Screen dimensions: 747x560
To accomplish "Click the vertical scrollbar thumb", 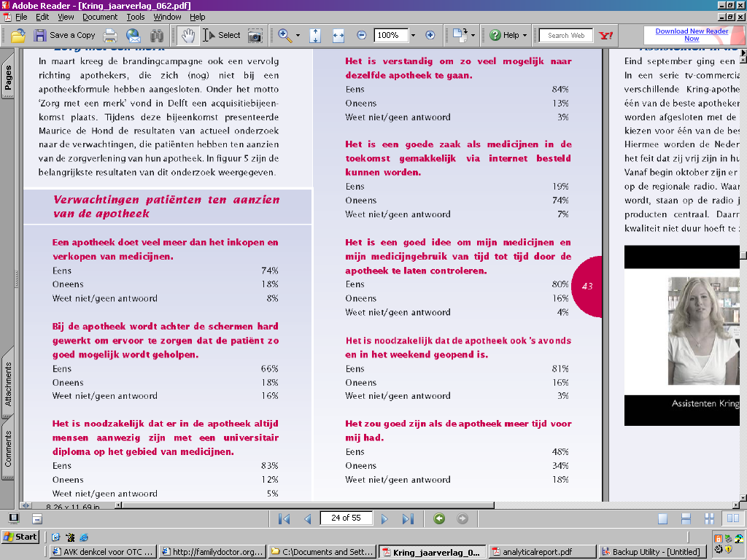I will [x=743, y=254].
